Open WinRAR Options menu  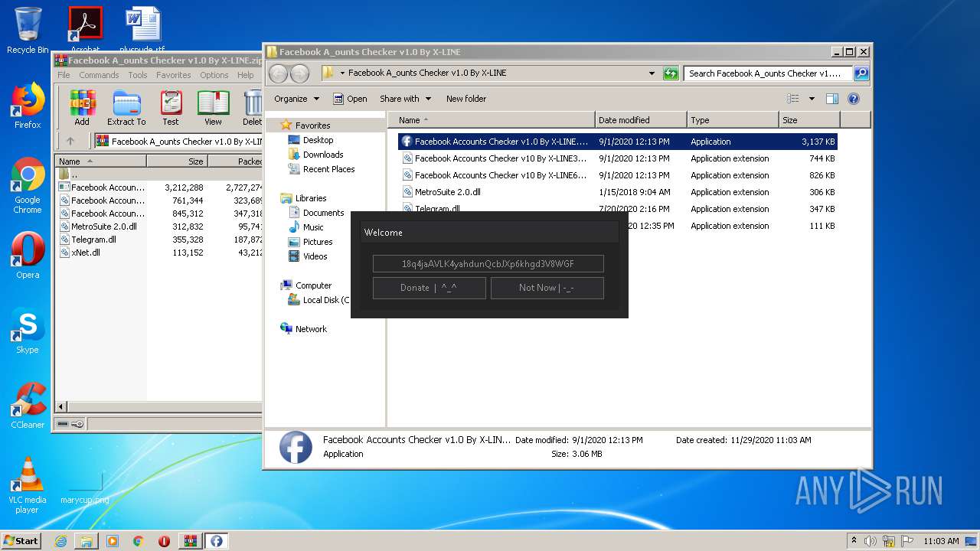[x=214, y=75]
